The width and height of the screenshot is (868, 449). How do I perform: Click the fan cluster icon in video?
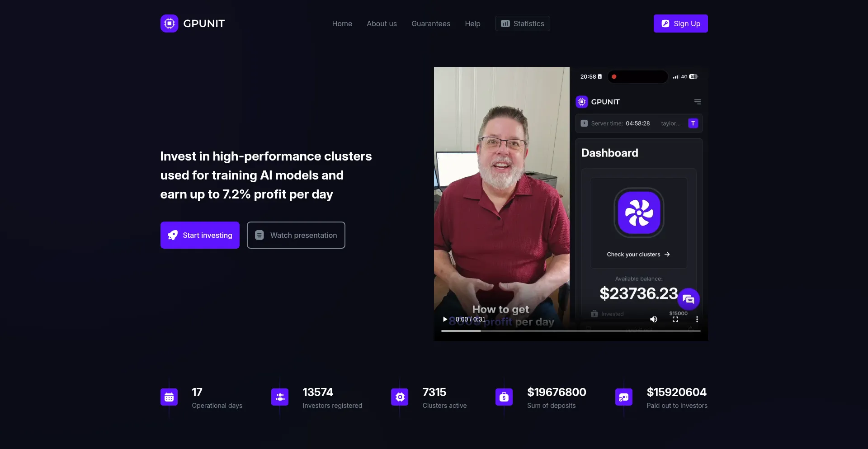point(639,213)
